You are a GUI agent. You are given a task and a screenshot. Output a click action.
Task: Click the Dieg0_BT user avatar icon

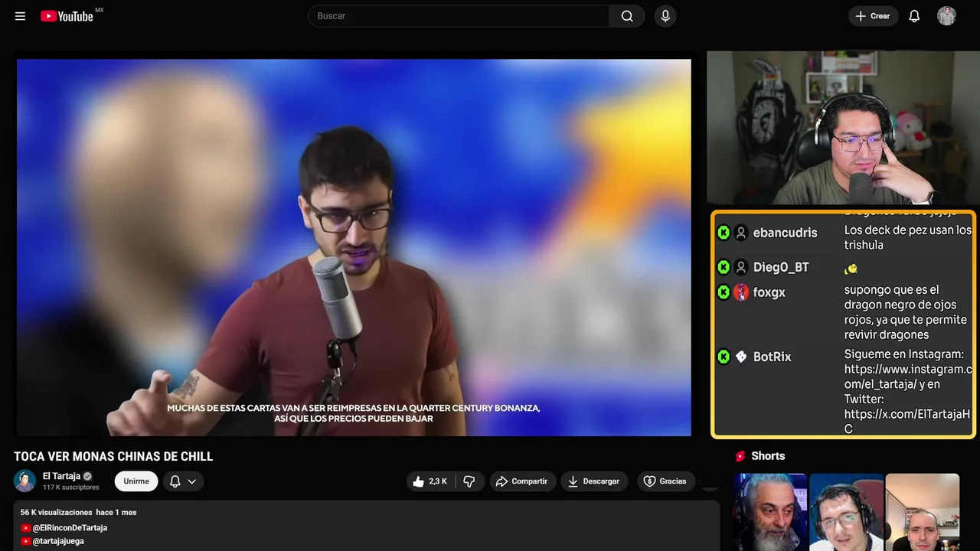pyautogui.click(x=741, y=267)
